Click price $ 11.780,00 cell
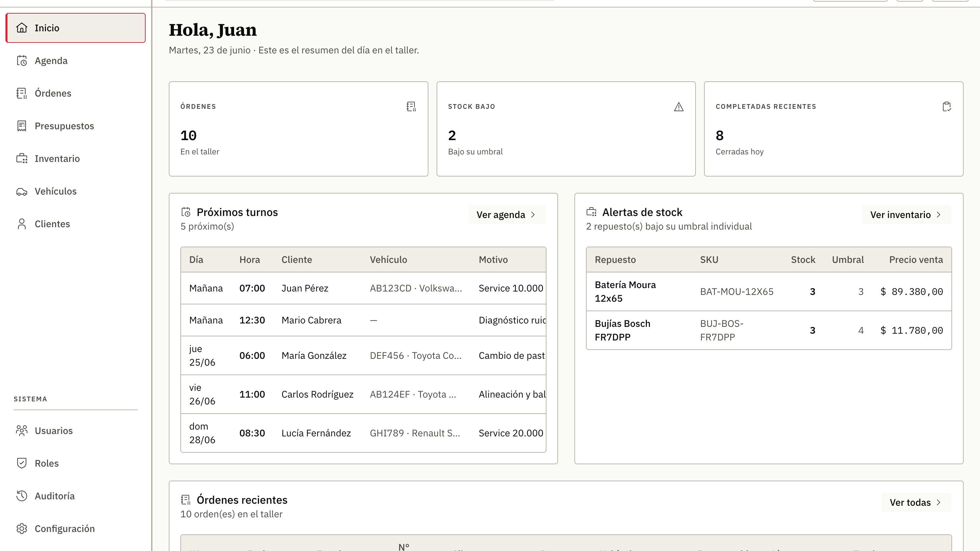 point(912,331)
